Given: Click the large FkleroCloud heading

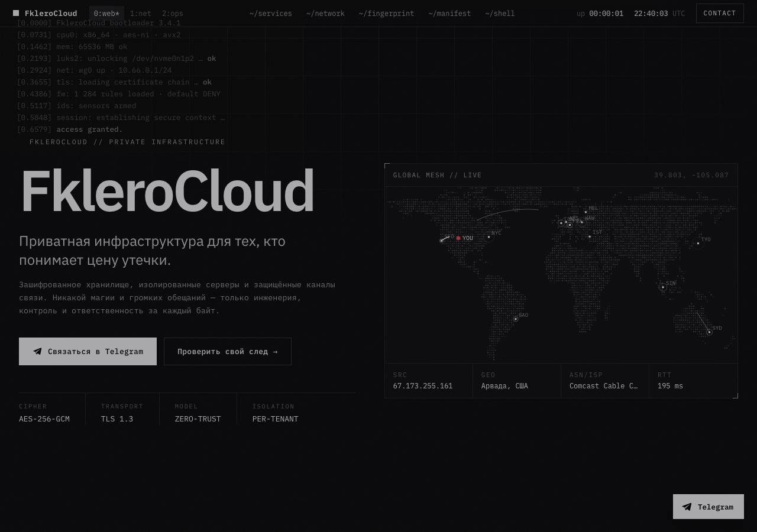Looking at the screenshot, I should pos(167,190).
